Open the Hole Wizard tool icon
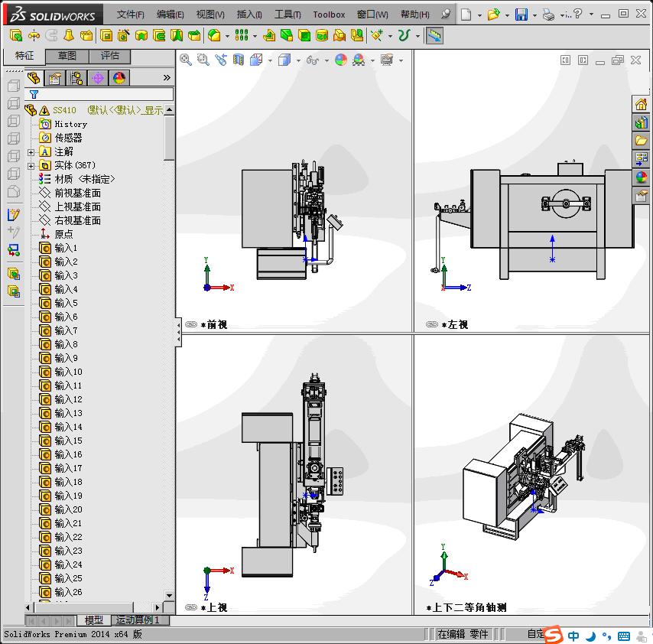Viewport: 653px width, 644px height. 123,36
